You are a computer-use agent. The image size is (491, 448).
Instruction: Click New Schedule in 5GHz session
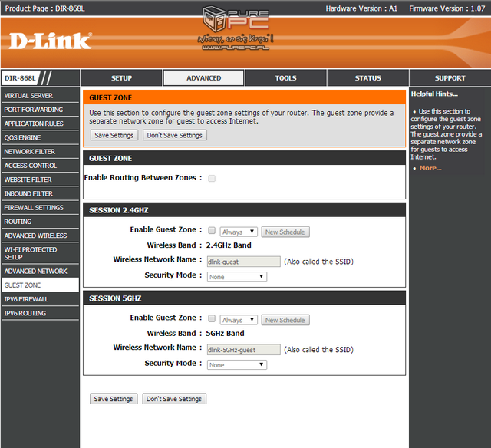coord(285,320)
